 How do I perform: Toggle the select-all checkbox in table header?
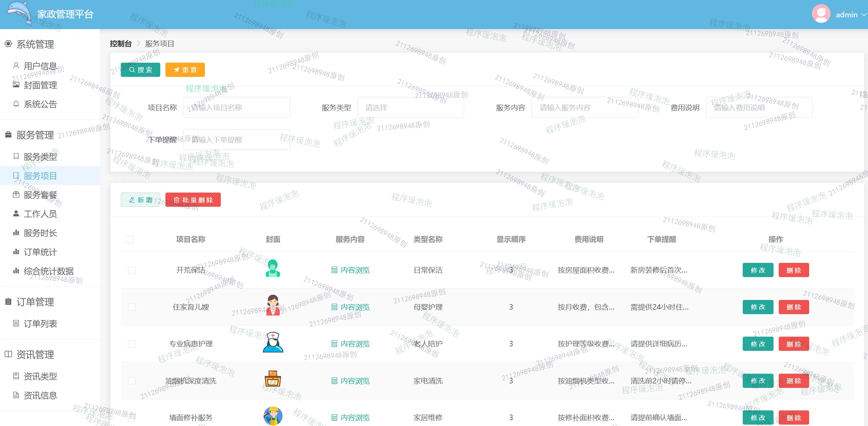pyautogui.click(x=130, y=239)
